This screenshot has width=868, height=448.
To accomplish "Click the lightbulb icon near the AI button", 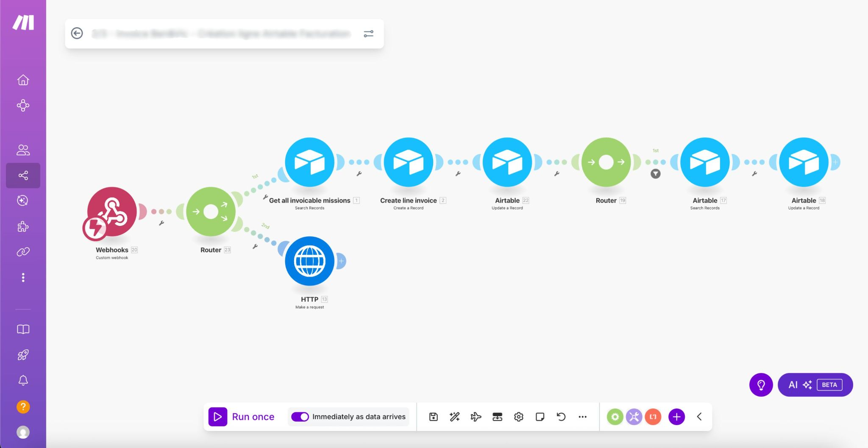I will coord(761,385).
